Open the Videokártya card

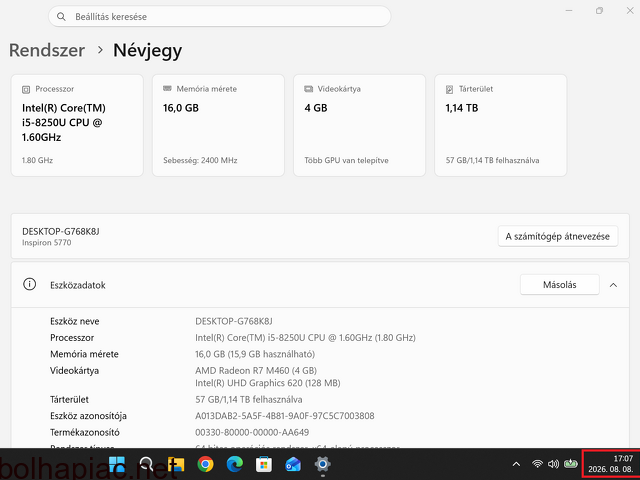(360, 125)
